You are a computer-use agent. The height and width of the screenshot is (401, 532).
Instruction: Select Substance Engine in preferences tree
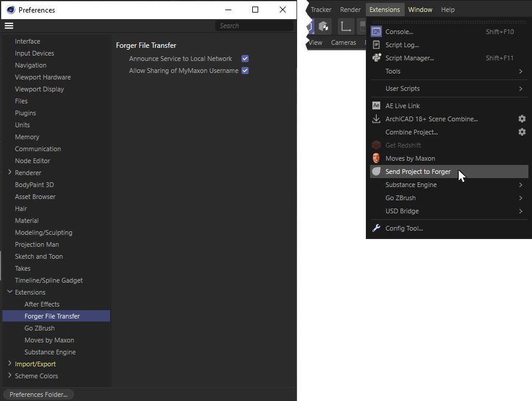(50, 352)
